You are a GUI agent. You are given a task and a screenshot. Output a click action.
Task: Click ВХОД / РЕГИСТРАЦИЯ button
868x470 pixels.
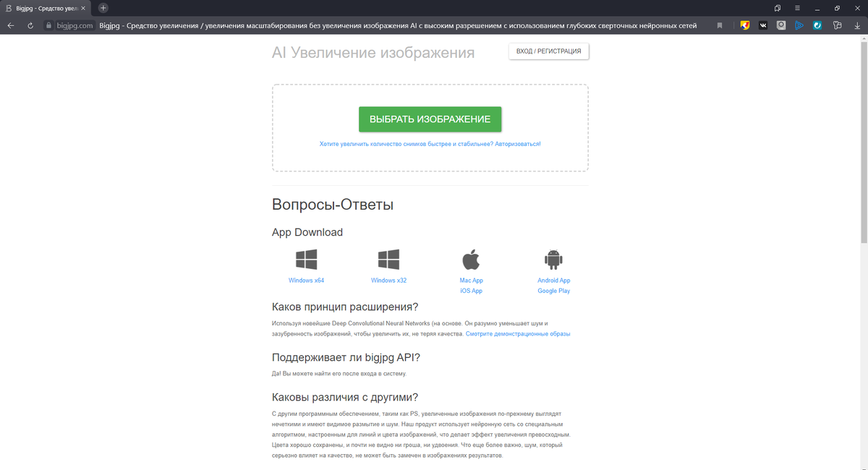pos(549,51)
